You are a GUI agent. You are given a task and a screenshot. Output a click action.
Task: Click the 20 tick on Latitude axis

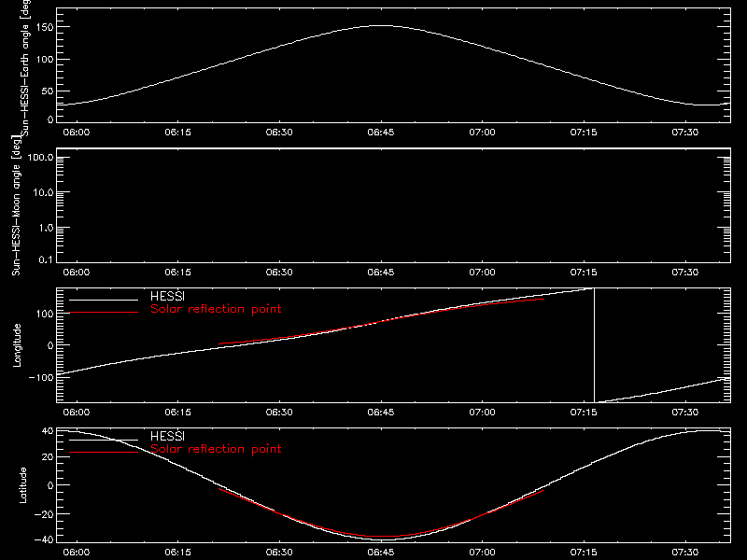click(48, 457)
